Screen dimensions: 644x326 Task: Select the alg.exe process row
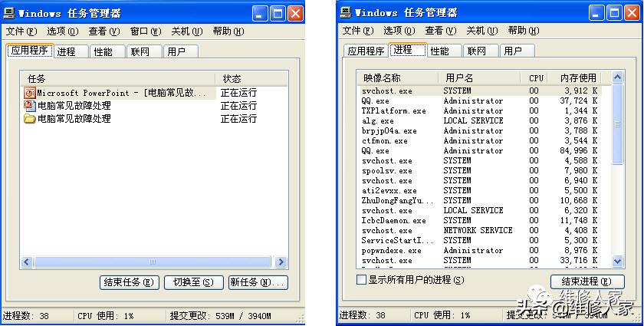[479, 121]
